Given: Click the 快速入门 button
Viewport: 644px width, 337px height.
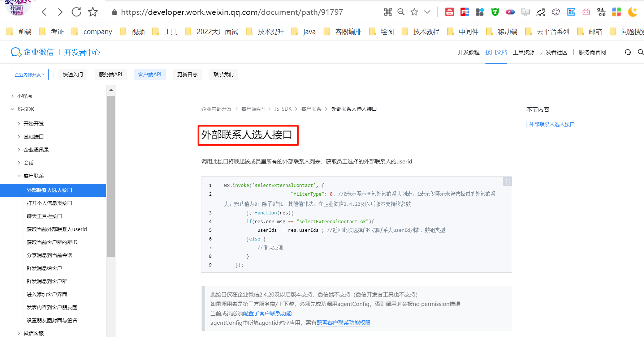Looking at the screenshot, I should (x=73, y=74).
